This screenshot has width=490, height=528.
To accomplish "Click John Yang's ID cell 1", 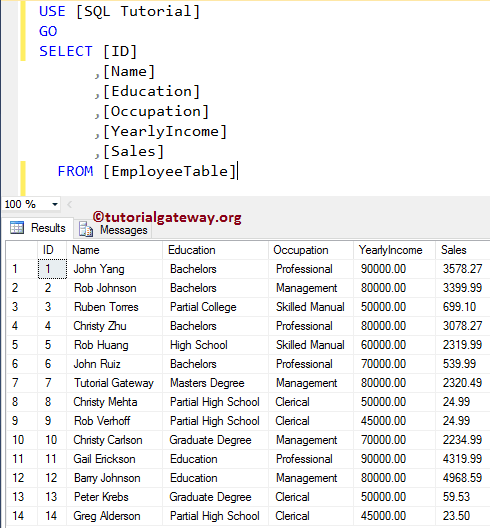I will pos(52,269).
